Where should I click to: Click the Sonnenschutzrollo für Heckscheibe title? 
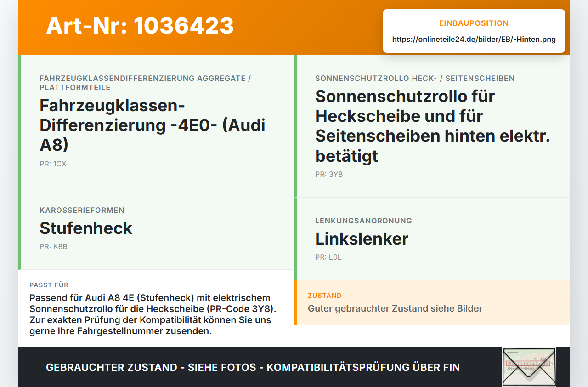tap(433, 126)
